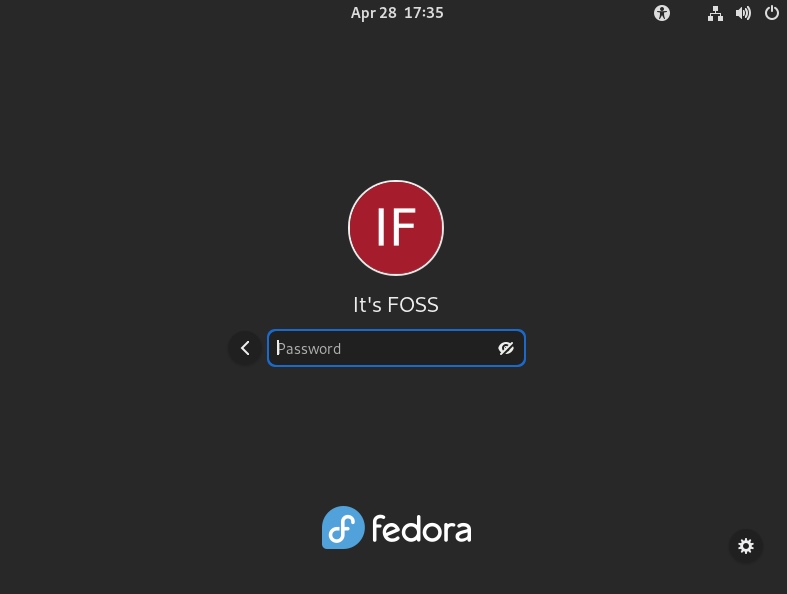Viewport: 787px width, 594px height.
Task: Toggle password visibility with crossed-eye icon
Action: point(505,348)
